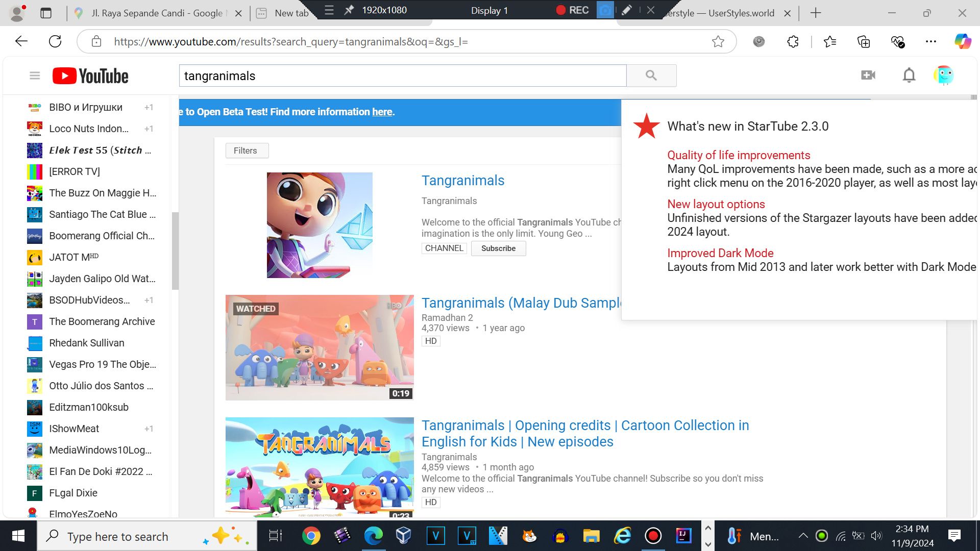Click the taskbar search box

[147, 536]
